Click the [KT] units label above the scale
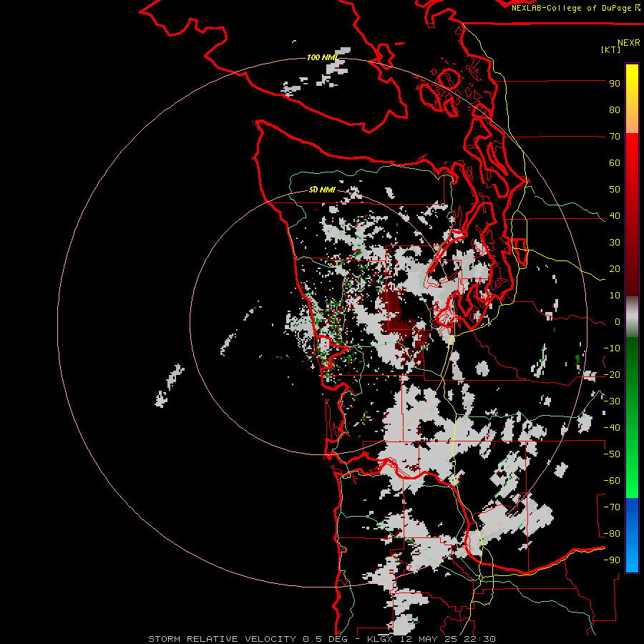The height and width of the screenshot is (644, 644). coord(610,49)
